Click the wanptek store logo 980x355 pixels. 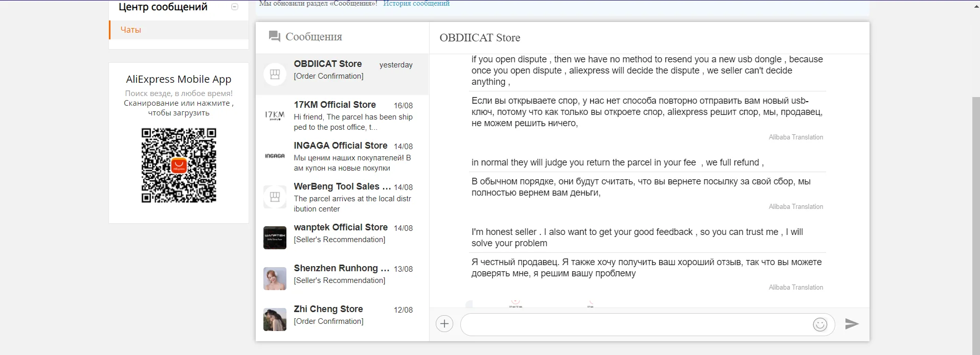click(x=275, y=238)
